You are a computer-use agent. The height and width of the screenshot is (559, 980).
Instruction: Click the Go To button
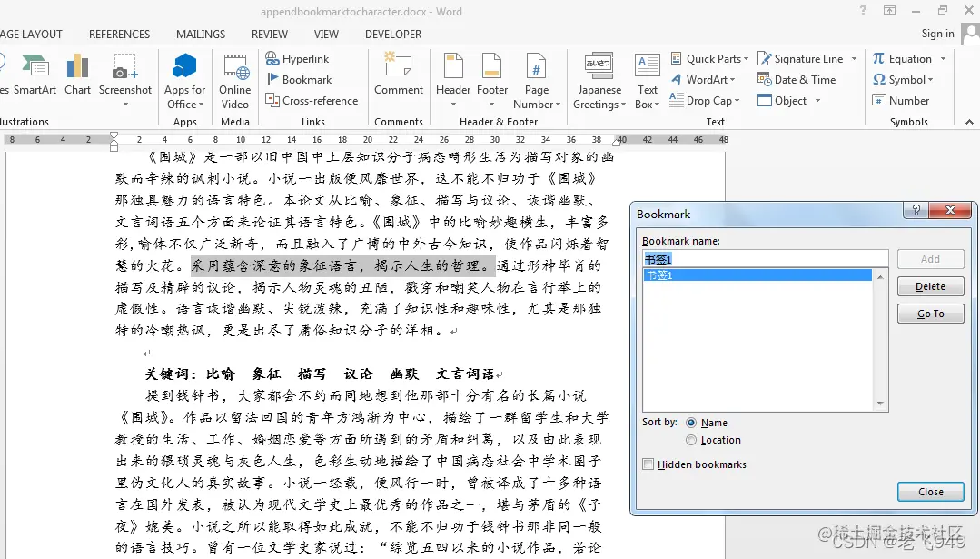coord(930,313)
